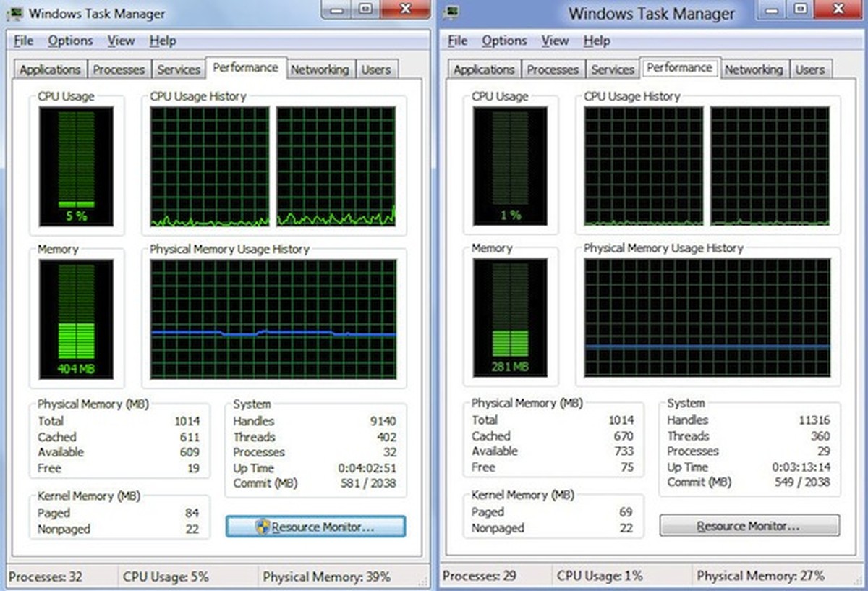Image resolution: width=868 pixels, height=591 pixels.
Task: Switch to Processes tab in left window
Action: [119, 69]
